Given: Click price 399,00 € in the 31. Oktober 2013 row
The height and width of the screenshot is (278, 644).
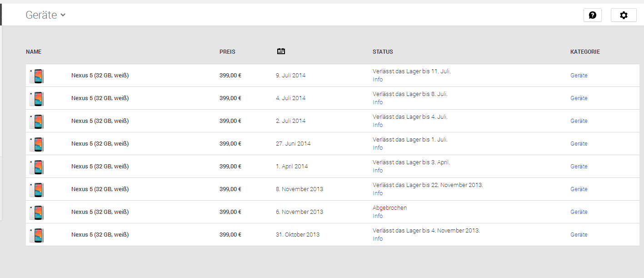Looking at the screenshot, I should click(230, 235).
